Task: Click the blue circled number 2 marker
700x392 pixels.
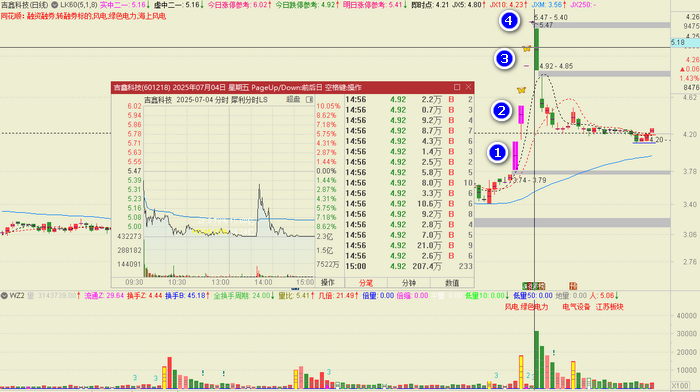Action: tap(501, 110)
